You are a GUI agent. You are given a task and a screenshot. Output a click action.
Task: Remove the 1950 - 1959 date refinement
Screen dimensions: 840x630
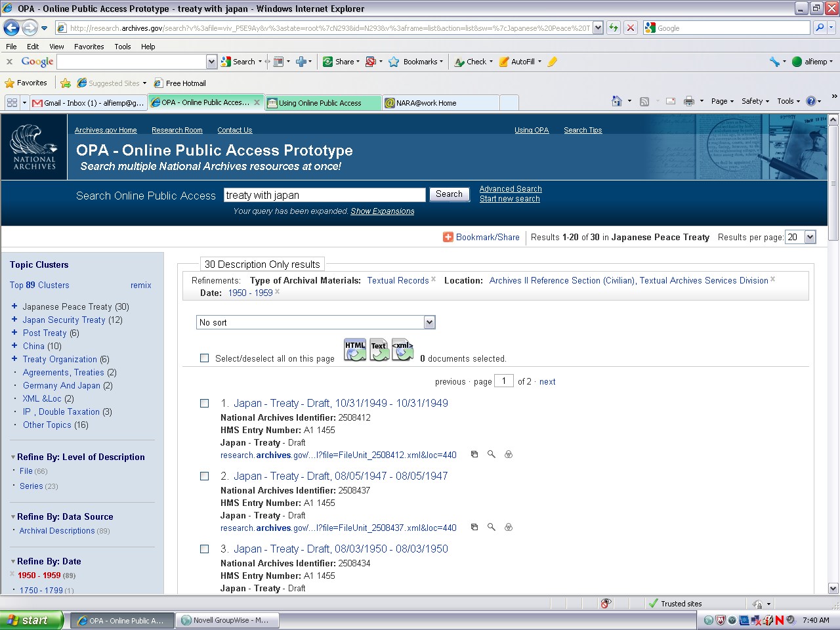(277, 291)
